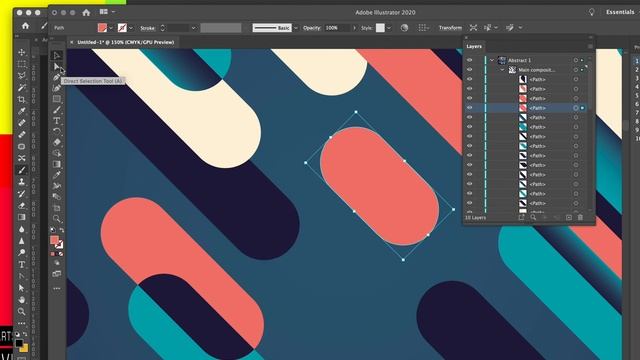640x360 pixels.
Task: Select Crop tool in the Photoshop window
Action: 22,99
